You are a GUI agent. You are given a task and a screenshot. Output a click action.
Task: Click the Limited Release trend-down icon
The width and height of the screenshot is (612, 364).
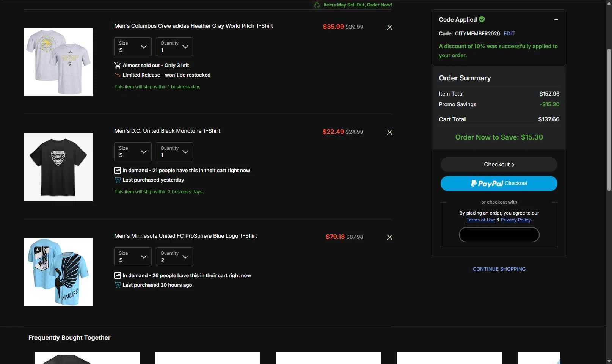pos(118,75)
